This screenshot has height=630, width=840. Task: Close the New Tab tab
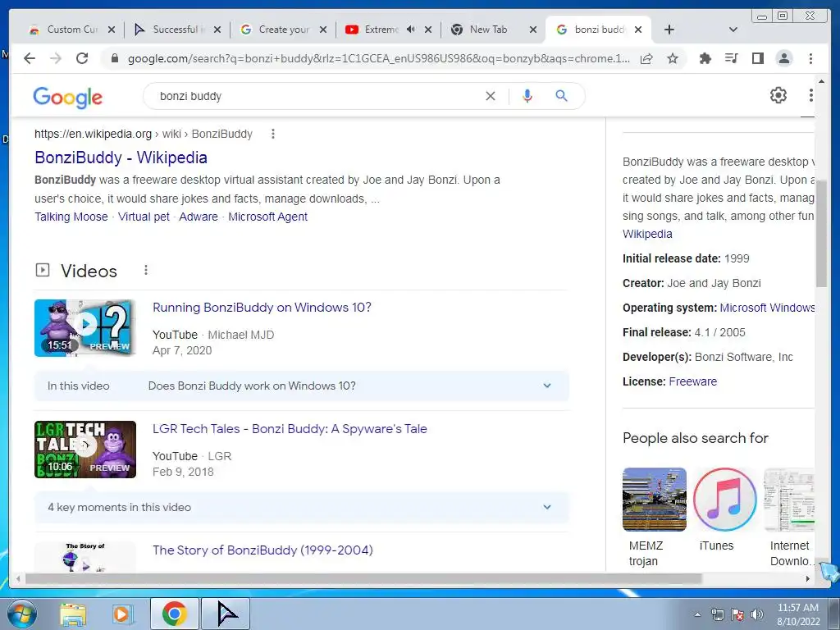[x=533, y=30]
